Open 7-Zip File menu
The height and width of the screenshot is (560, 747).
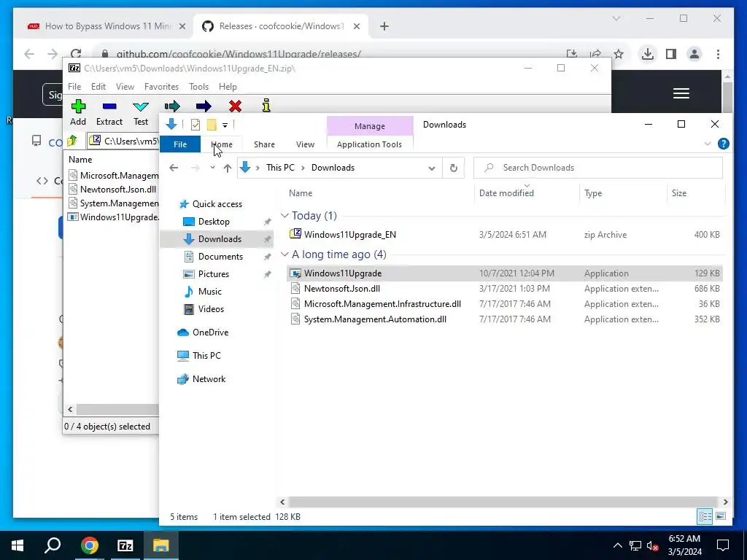click(74, 87)
